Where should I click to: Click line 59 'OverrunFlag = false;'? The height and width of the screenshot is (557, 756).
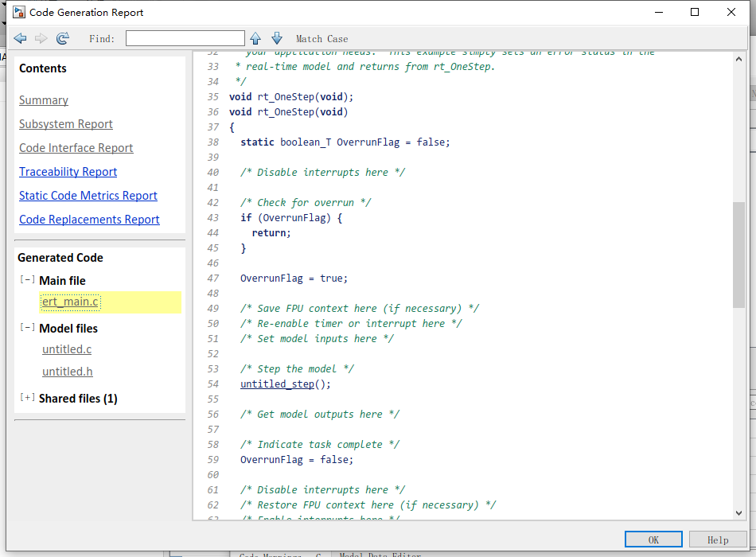click(x=297, y=460)
